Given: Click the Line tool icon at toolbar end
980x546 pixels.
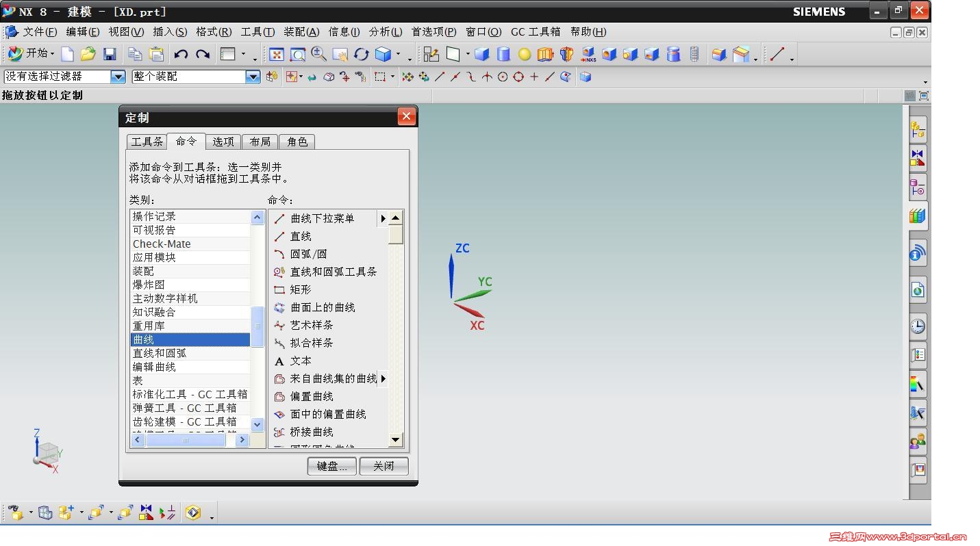Looking at the screenshot, I should (777, 54).
